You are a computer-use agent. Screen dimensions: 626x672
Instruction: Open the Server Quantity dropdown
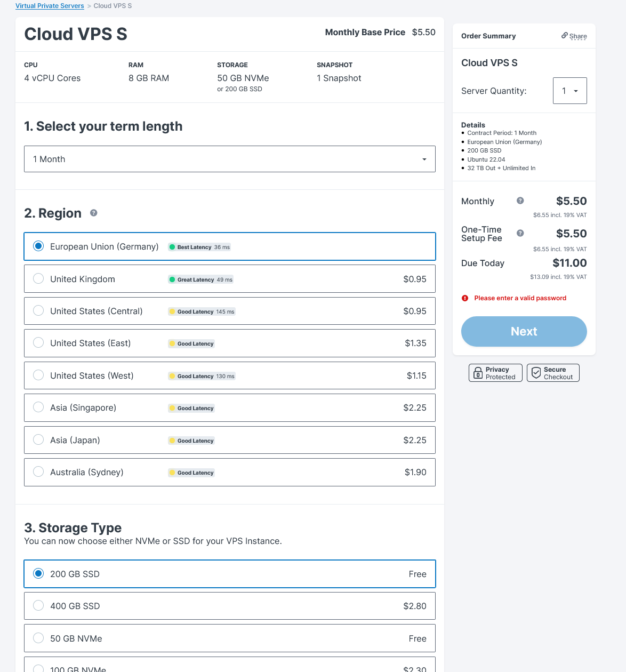(x=569, y=91)
